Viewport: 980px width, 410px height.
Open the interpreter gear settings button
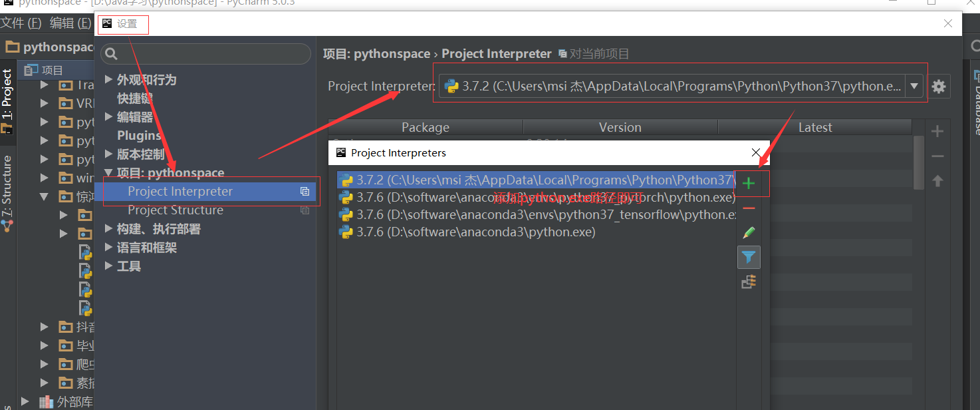[939, 87]
